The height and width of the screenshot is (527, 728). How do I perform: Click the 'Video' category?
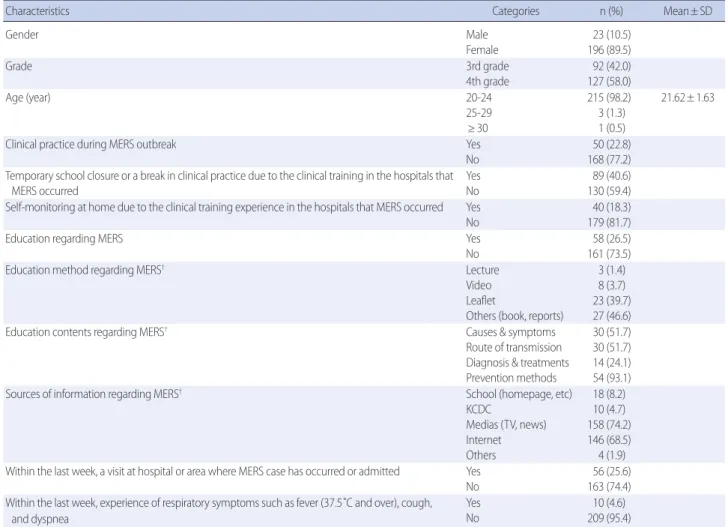(x=479, y=286)
